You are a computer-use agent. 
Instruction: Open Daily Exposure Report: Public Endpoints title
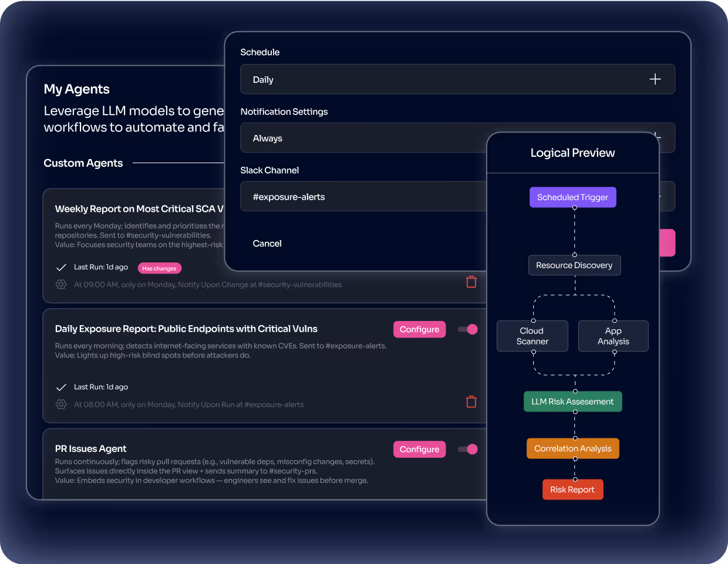click(x=186, y=329)
